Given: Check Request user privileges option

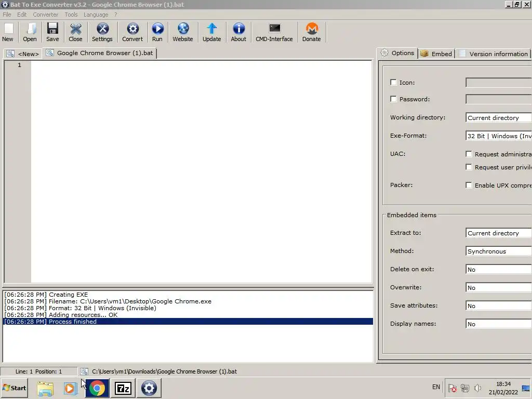Looking at the screenshot, I should point(469,167).
